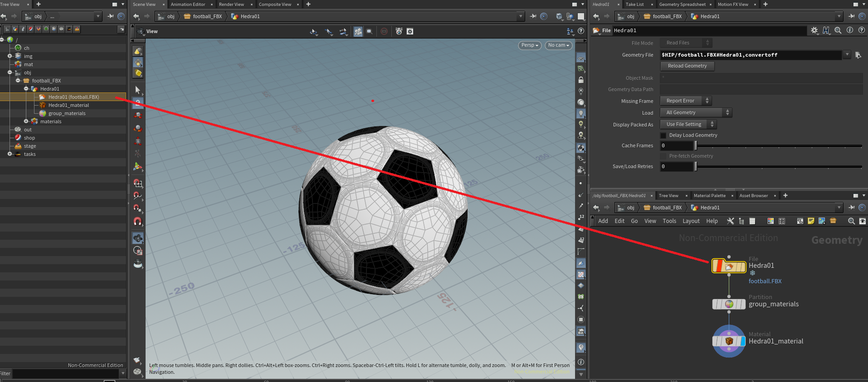Toggle the display flag on Hedra01_material node
The width and height of the screenshot is (868, 382).
tap(742, 341)
